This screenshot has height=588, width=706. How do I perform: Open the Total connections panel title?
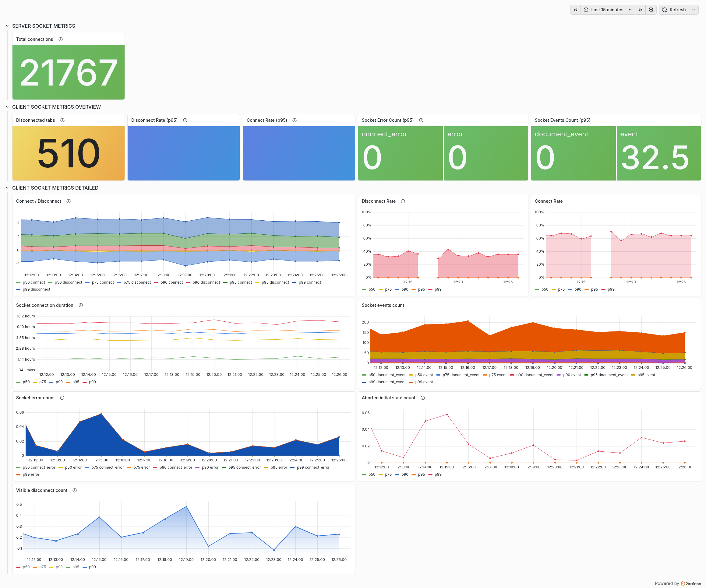click(x=35, y=39)
